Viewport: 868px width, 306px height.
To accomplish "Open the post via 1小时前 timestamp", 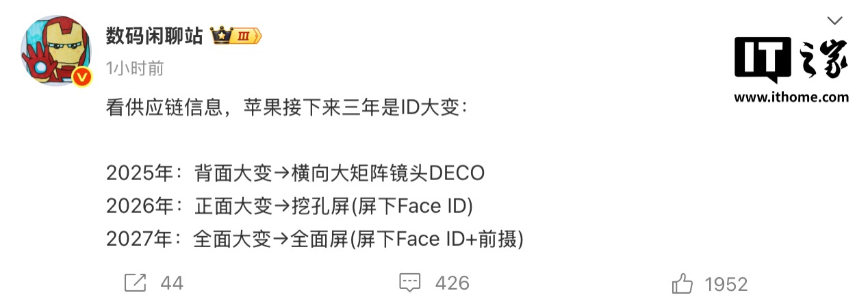I will (135, 68).
